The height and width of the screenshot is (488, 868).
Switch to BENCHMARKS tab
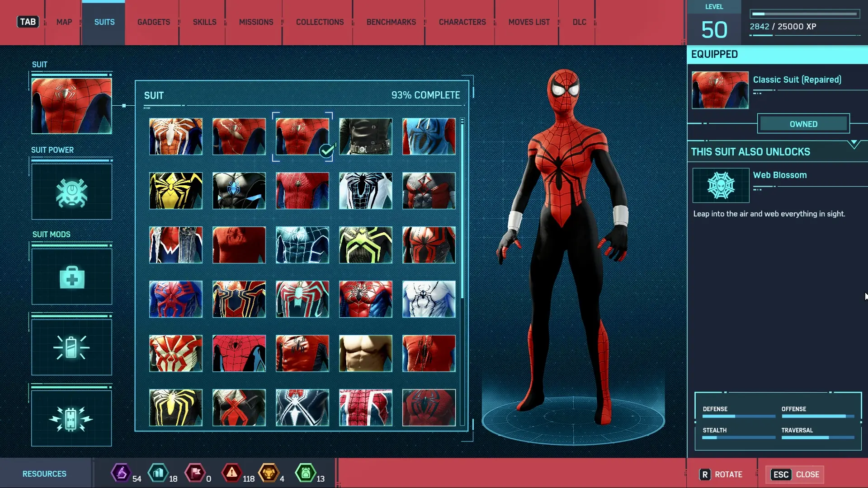point(391,22)
